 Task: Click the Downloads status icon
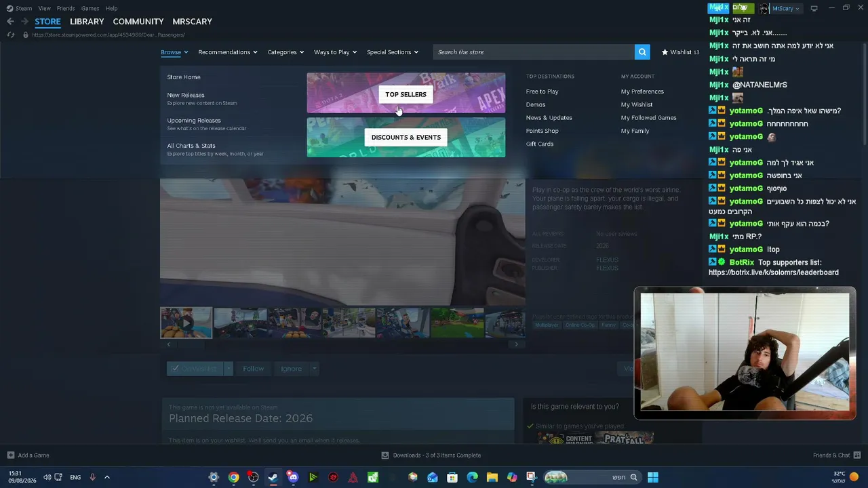[x=384, y=455]
